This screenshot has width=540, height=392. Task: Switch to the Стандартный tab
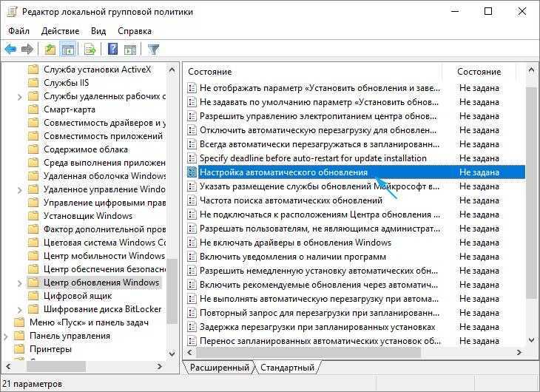pos(287,368)
